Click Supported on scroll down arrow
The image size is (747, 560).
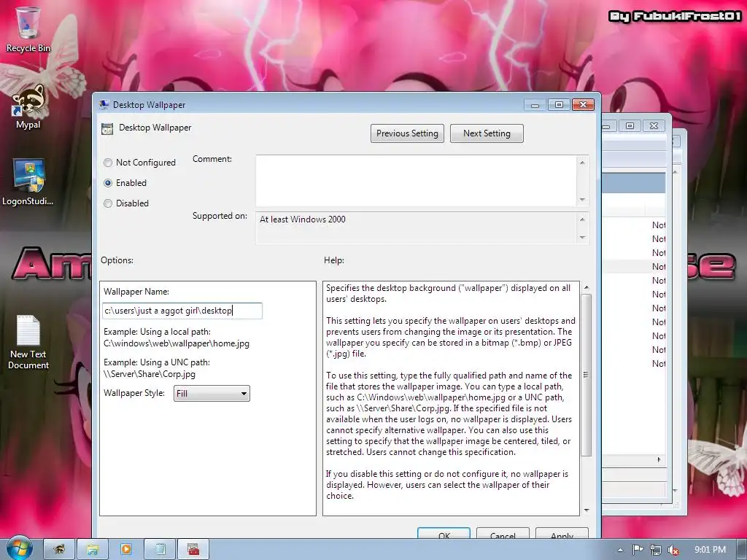(582, 237)
